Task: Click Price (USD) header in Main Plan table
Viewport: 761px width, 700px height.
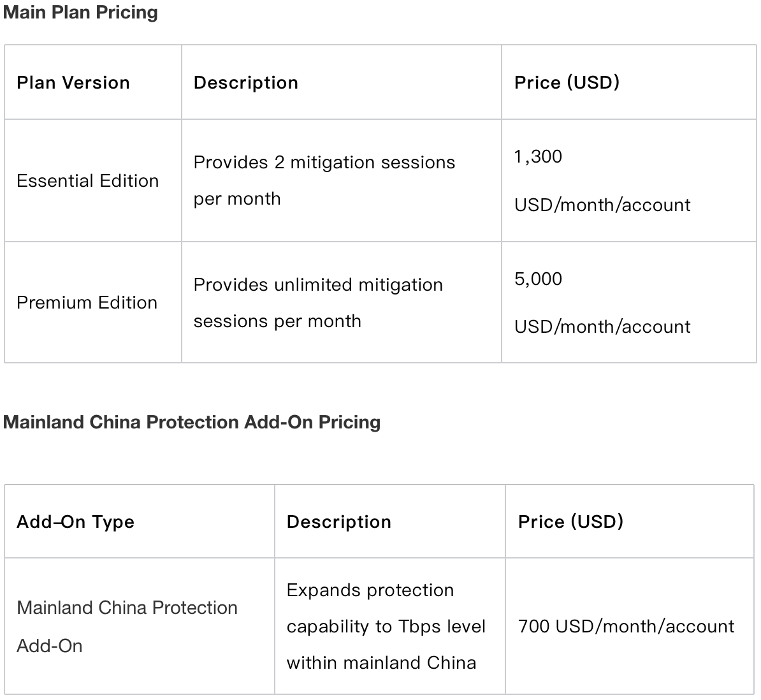Action: [x=567, y=83]
